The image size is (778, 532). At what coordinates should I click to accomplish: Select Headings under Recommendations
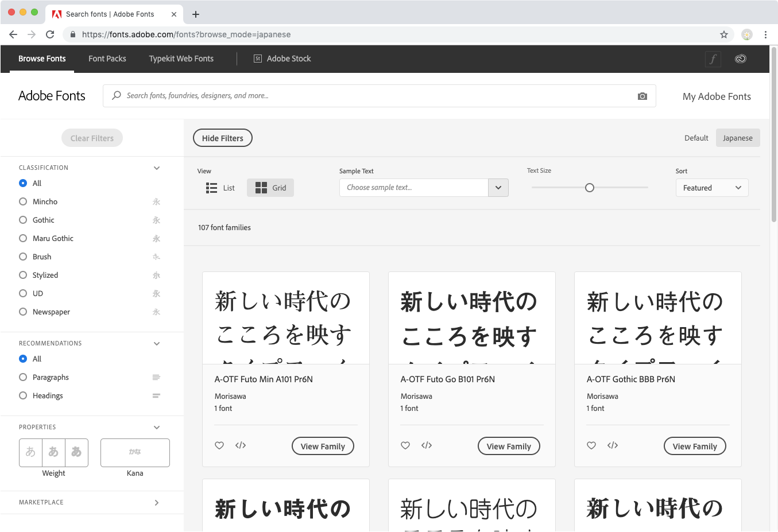(23, 395)
